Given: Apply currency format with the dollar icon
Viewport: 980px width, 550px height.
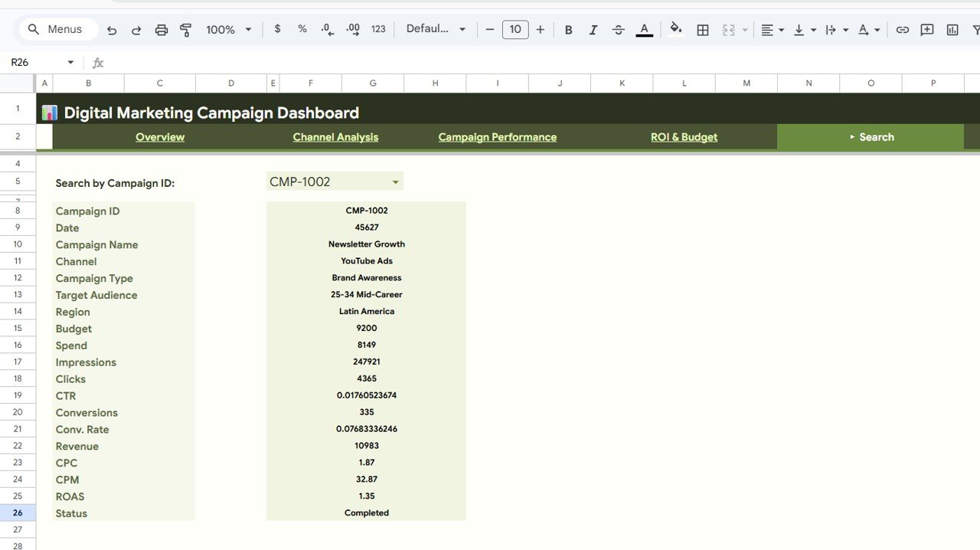Looking at the screenshot, I should 277,29.
